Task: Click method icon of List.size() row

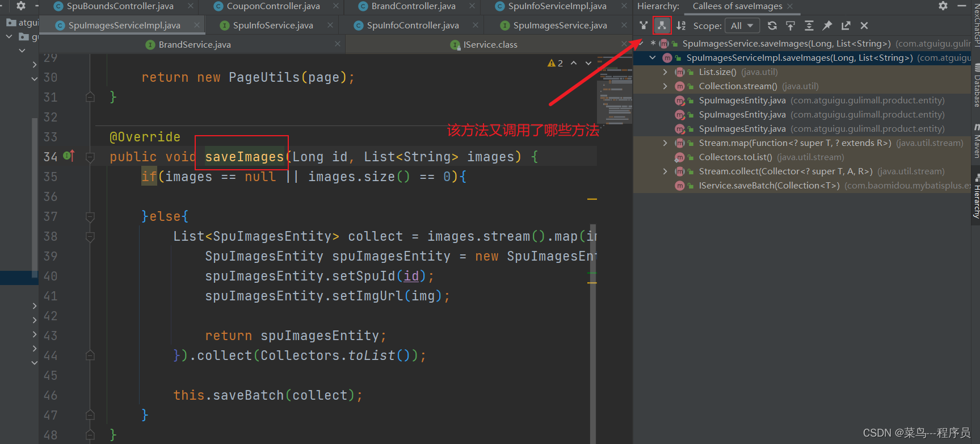Action: (x=680, y=72)
